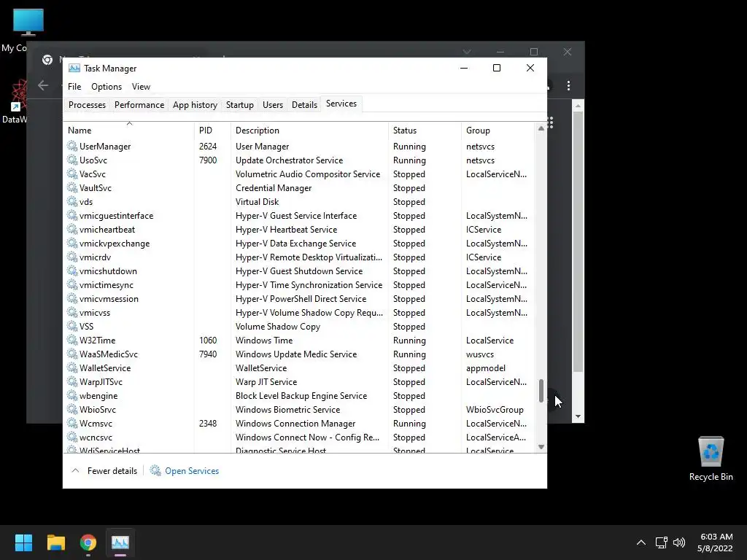Click the gear icon beside Wcmsvc

[72, 422]
